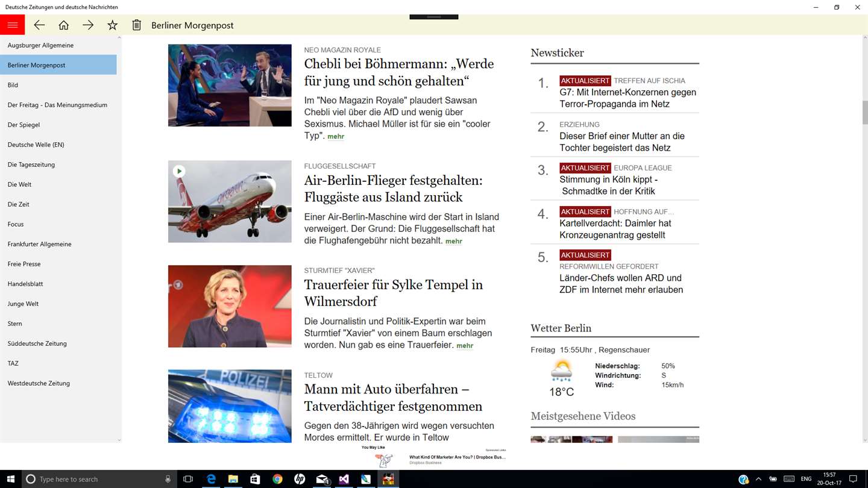Open HP app from taskbar
The height and width of the screenshot is (488, 868).
[300, 479]
